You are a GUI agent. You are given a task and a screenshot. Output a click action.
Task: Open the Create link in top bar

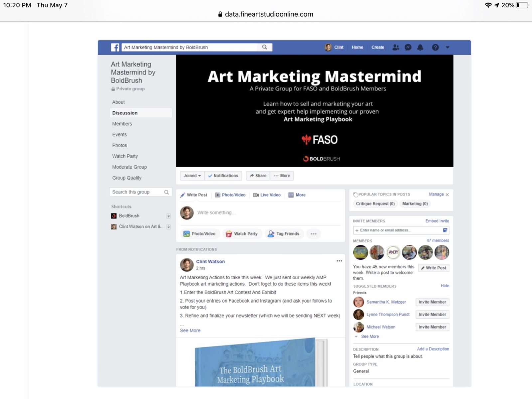(x=378, y=47)
